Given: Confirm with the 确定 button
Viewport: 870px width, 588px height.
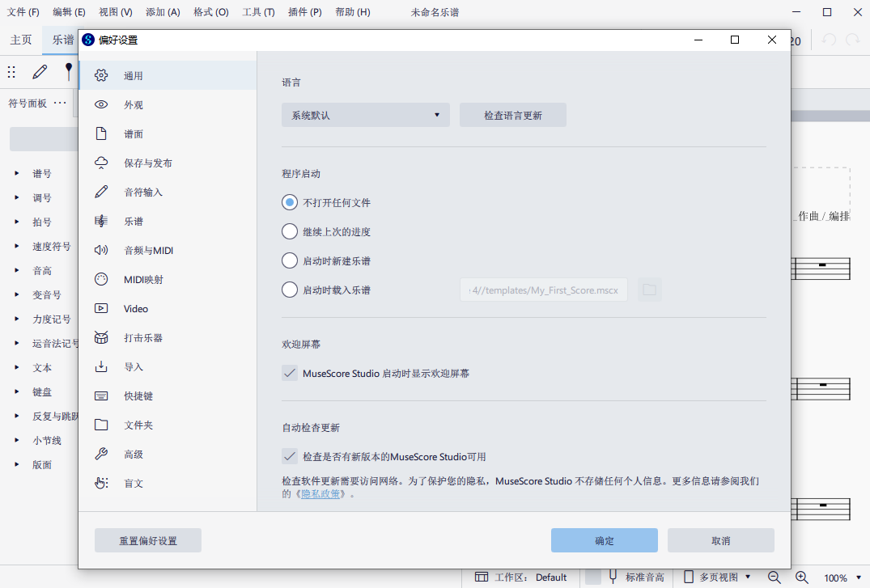Looking at the screenshot, I should point(605,540).
